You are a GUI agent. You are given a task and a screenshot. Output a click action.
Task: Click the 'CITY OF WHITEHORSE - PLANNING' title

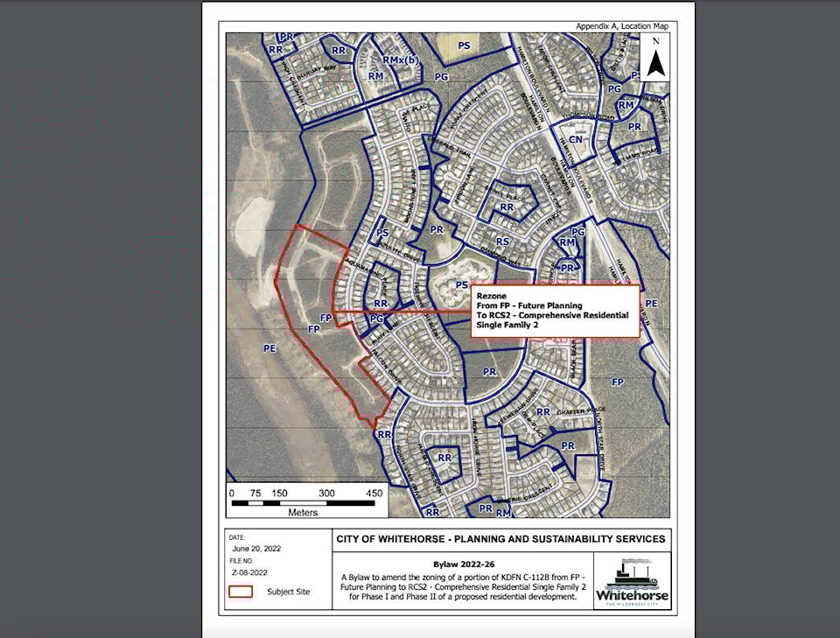click(x=500, y=539)
